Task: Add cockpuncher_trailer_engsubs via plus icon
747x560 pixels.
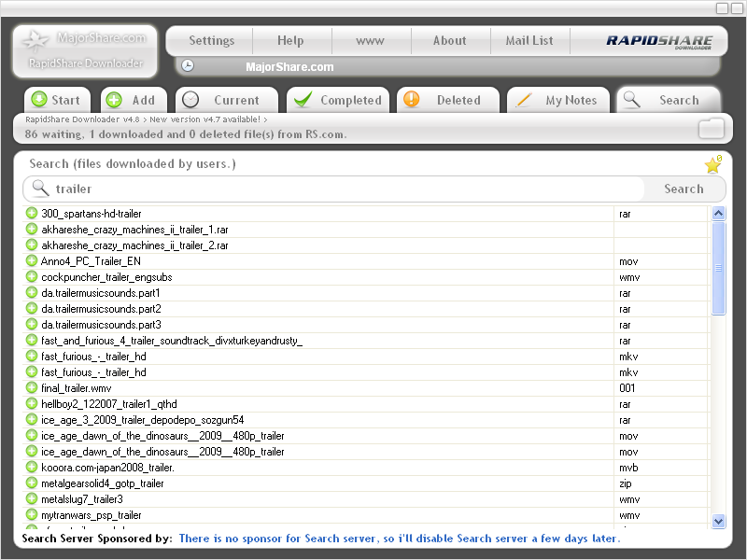Action: tap(32, 276)
